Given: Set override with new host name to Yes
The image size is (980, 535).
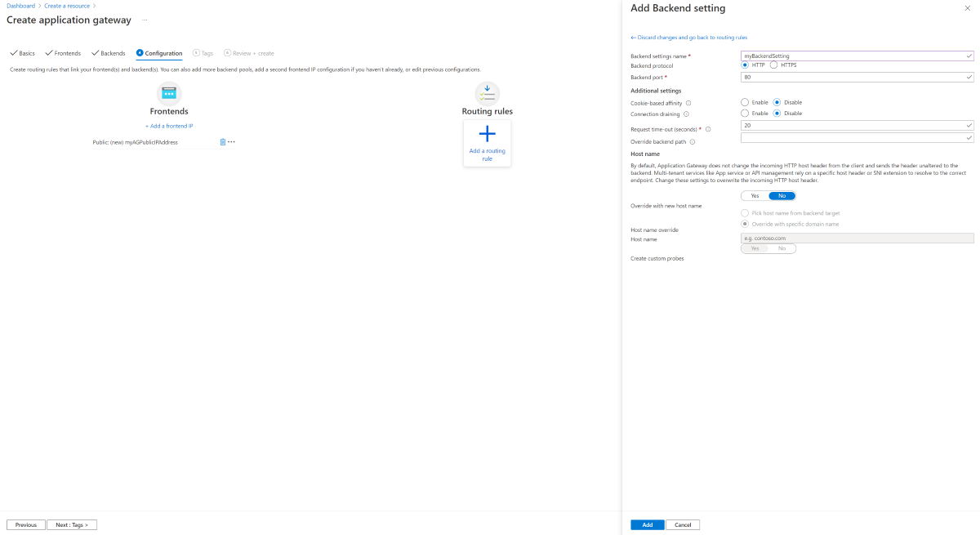Looking at the screenshot, I should pyautogui.click(x=755, y=196).
